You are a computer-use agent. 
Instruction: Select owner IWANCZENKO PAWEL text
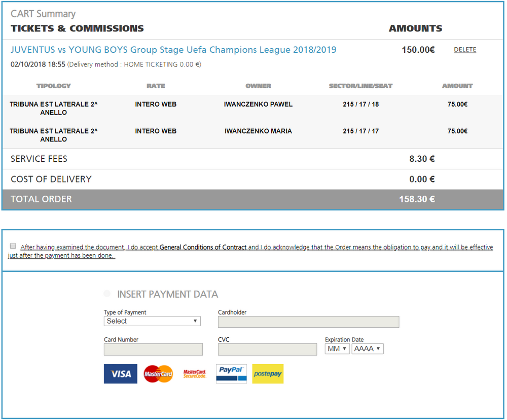pos(258,104)
